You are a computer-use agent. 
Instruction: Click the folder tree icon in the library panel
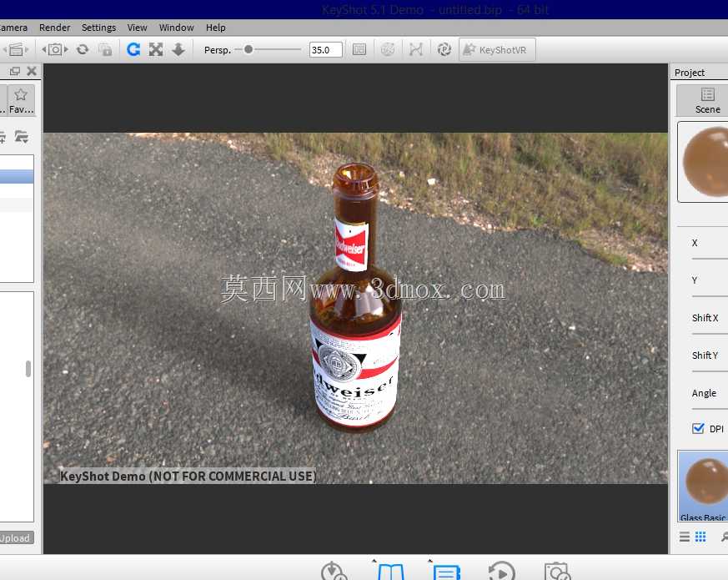tap(22, 137)
